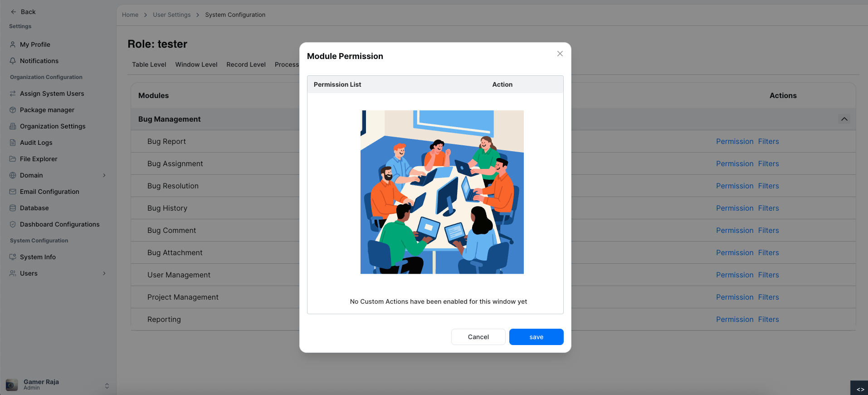Click the Dashboard Configurations shield icon

point(13,224)
